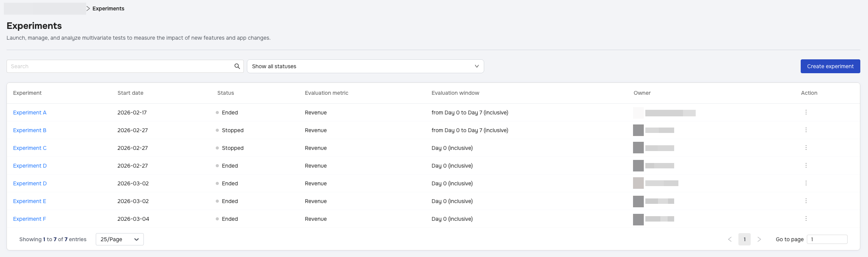
Task: Open kebab menu for 2026-03-02 Experiment D
Action: pyautogui.click(x=806, y=183)
